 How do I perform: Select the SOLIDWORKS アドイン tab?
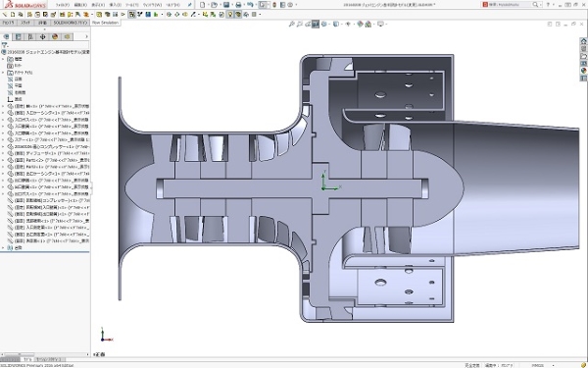click(x=71, y=23)
